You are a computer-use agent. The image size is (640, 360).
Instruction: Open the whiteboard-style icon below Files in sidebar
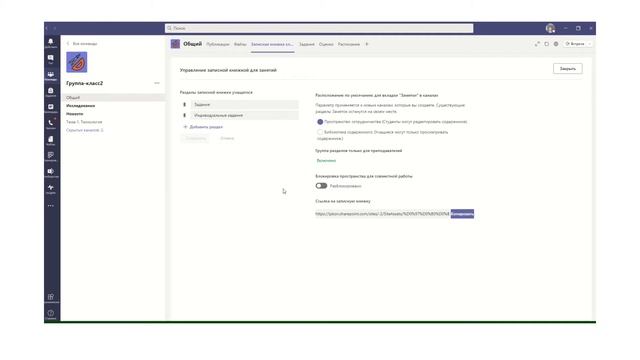(x=51, y=156)
